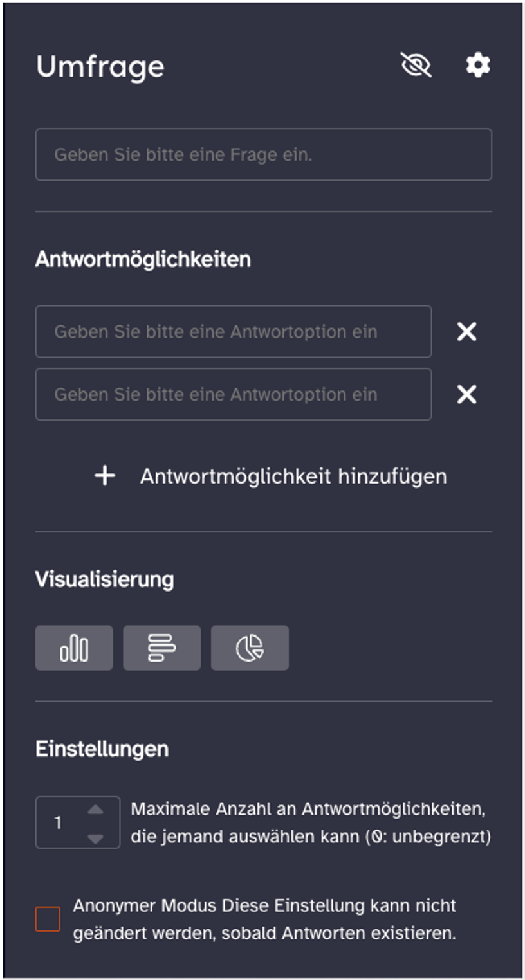Enable the Anonymer Modus checkbox
Image resolution: width=525 pixels, height=980 pixels.
pyautogui.click(x=48, y=920)
